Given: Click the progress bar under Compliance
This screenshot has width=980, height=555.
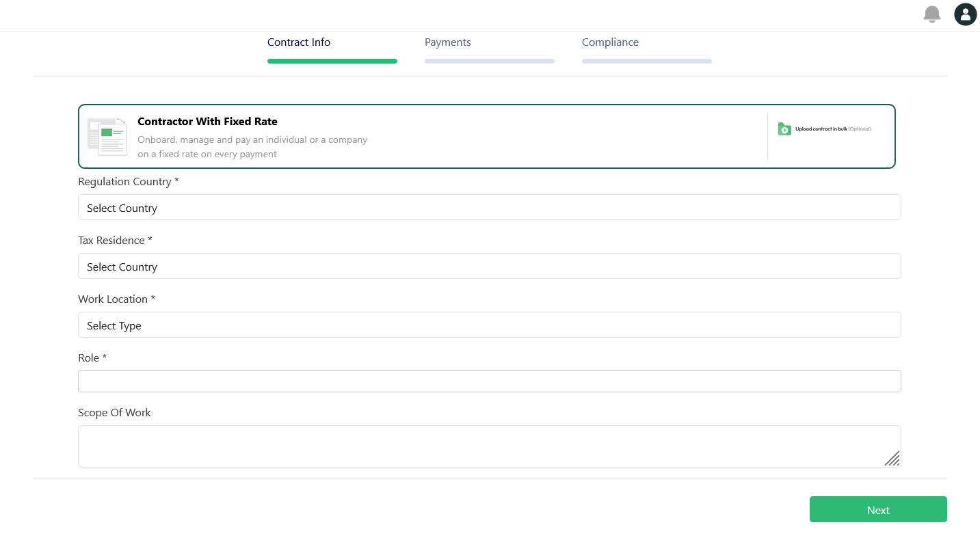Looking at the screenshot, I should click(647, 61).
